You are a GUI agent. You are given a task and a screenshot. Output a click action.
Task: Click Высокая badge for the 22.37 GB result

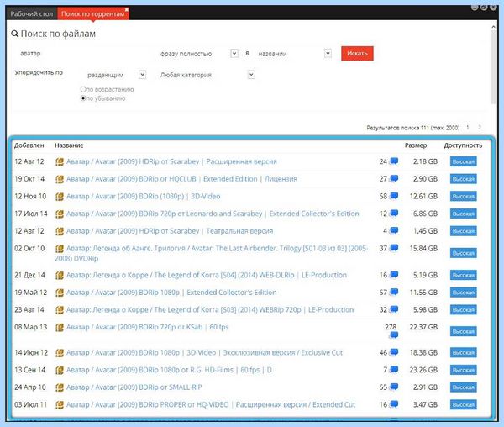click(463, 331)
